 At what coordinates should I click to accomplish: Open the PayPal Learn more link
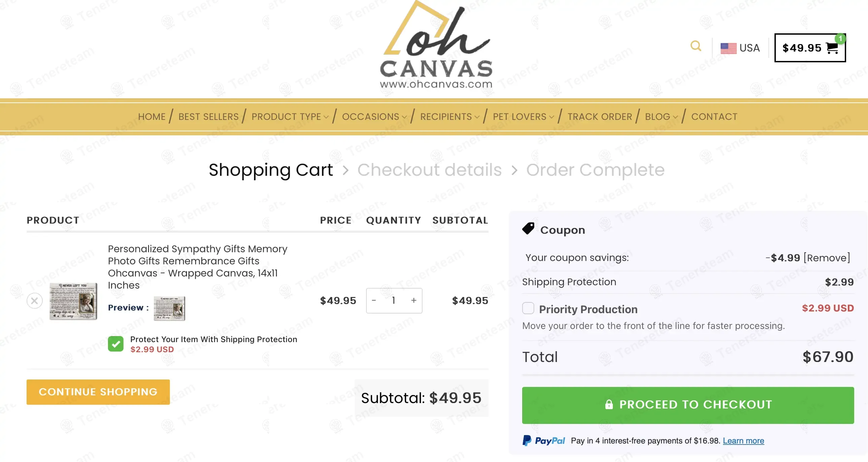click(743, 441)
